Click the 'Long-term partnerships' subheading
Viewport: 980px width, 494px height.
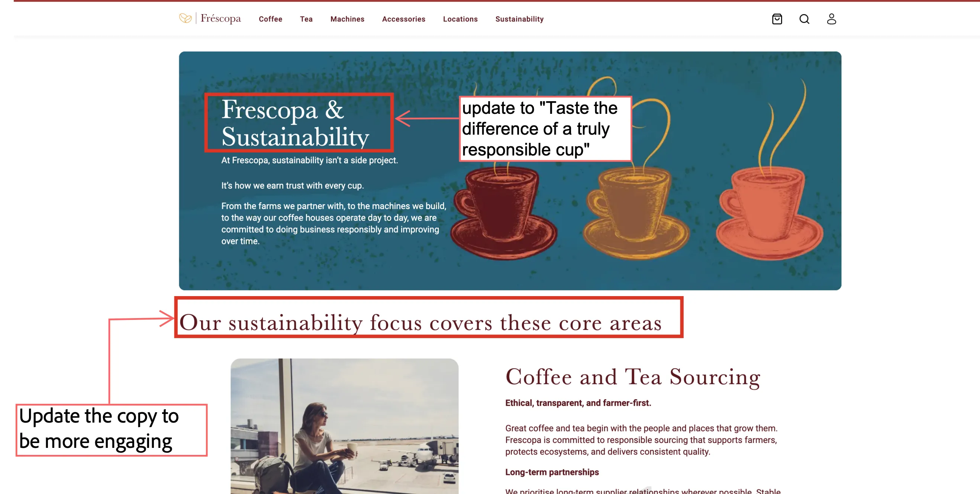[552, 472]
